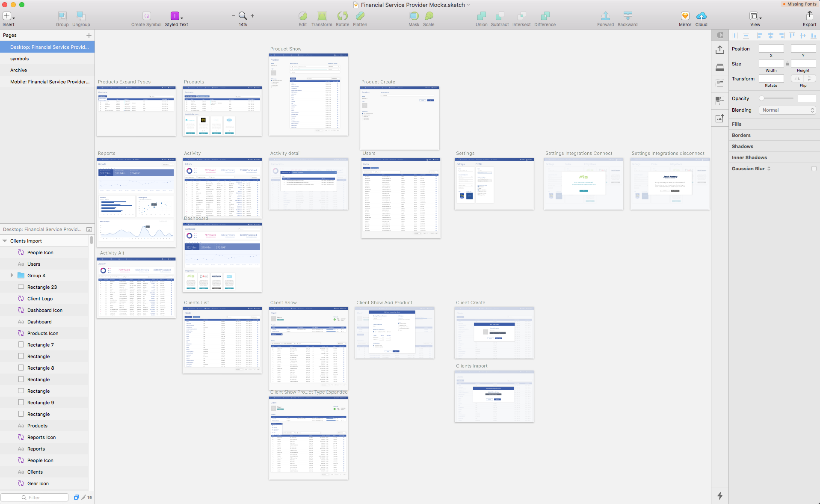Add a new page with plus button

89,36
